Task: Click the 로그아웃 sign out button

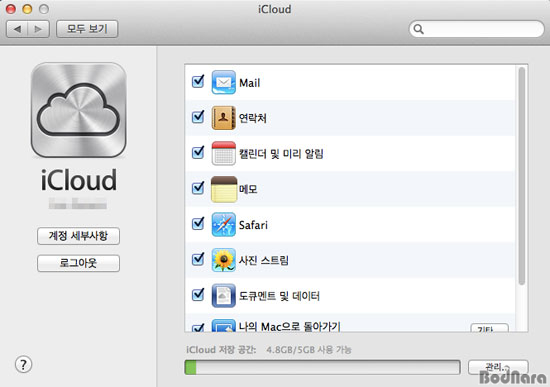Action: 78,263
